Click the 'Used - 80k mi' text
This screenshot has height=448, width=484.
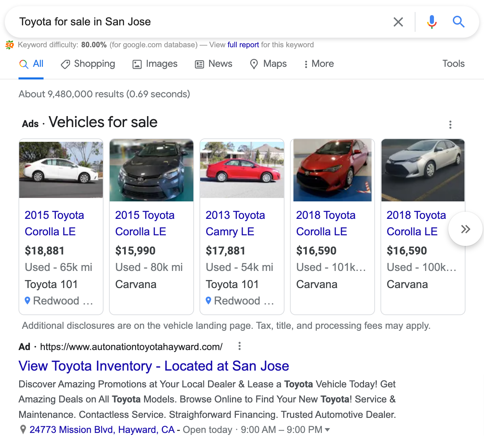tap(149, 267)
